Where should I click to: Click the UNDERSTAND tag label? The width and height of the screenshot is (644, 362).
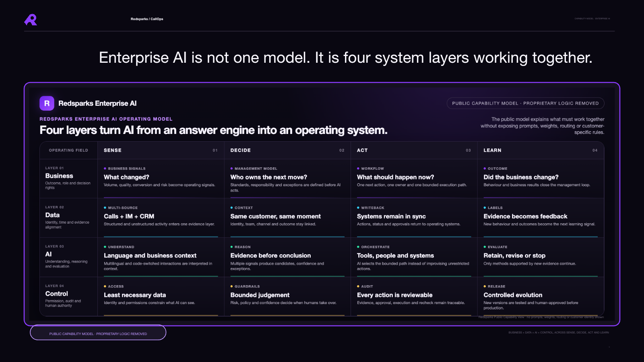coord(121,247)
